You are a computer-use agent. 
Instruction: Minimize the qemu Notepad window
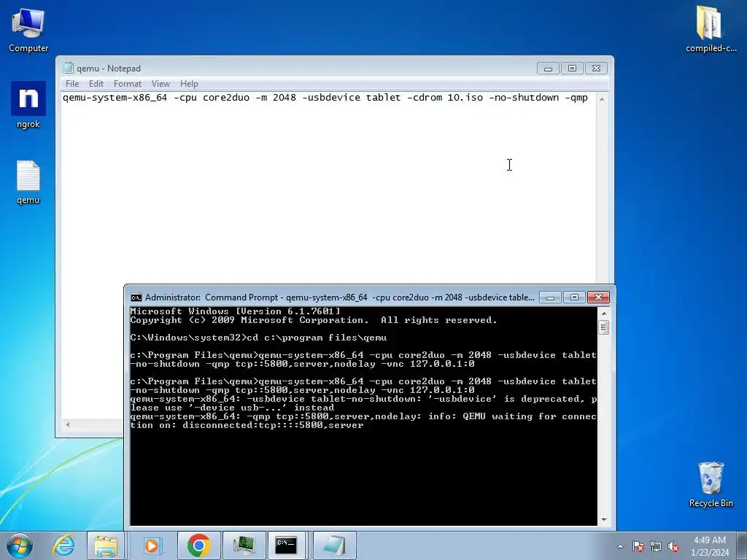pos(548,68)
